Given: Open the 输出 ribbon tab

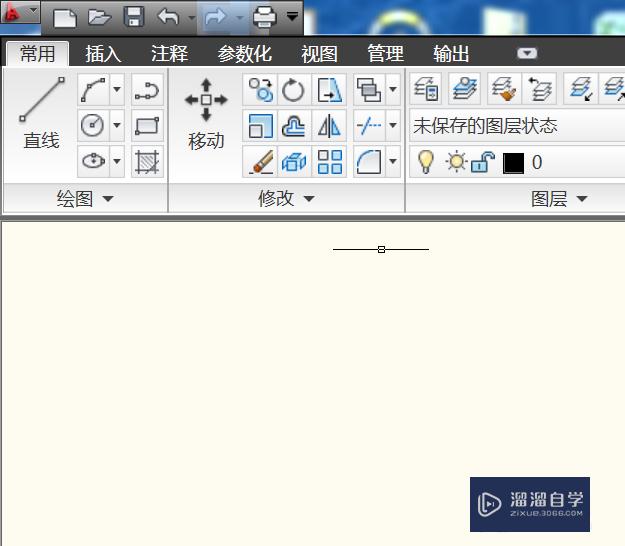Looking at the screenshot, I should point(451,54).
